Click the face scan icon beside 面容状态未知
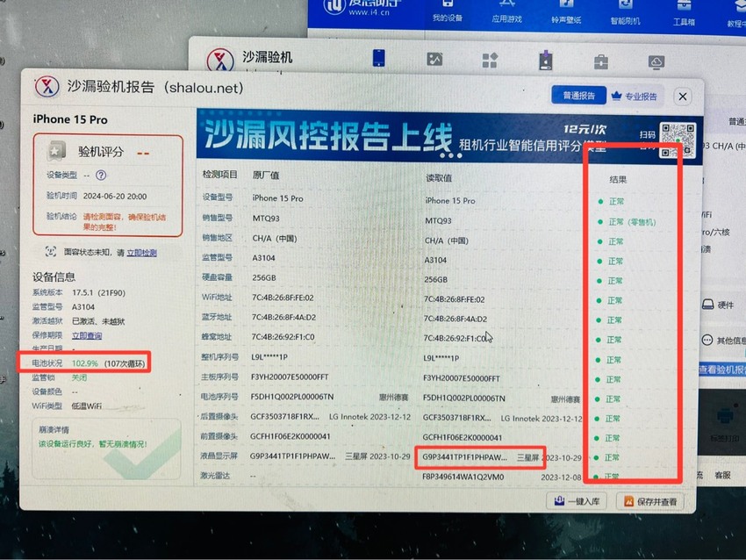The image size is (746, 560). (x=50, y=251)
